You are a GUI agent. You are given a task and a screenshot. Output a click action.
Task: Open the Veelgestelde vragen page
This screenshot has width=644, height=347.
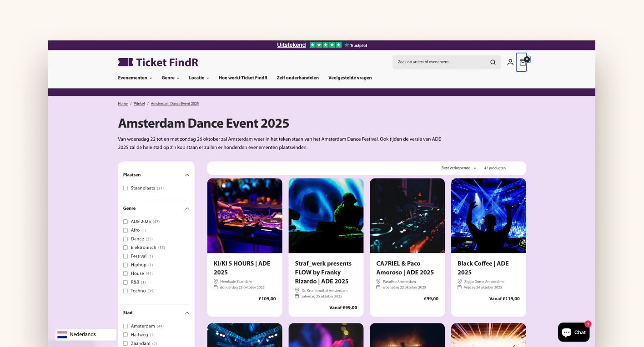(x=350, y=78)
